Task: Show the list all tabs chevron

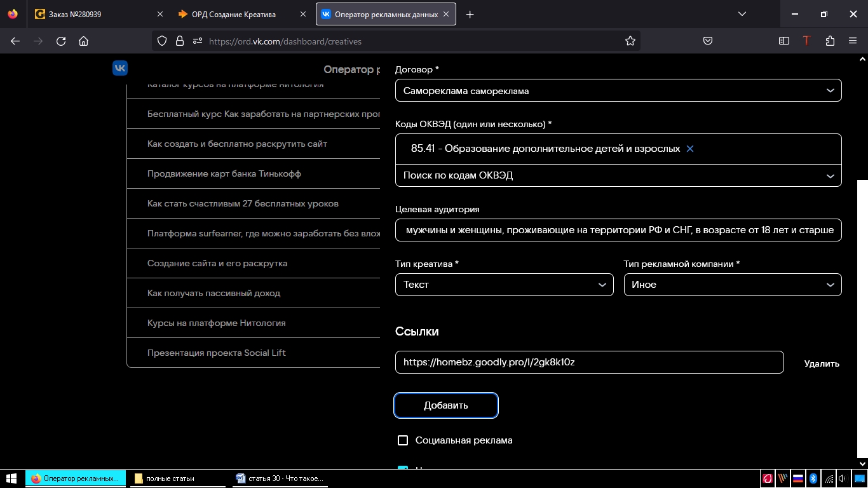Action: point(742,14)
